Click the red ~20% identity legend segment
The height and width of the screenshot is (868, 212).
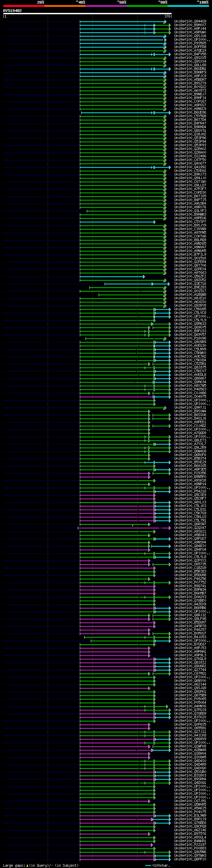(24, 6)
